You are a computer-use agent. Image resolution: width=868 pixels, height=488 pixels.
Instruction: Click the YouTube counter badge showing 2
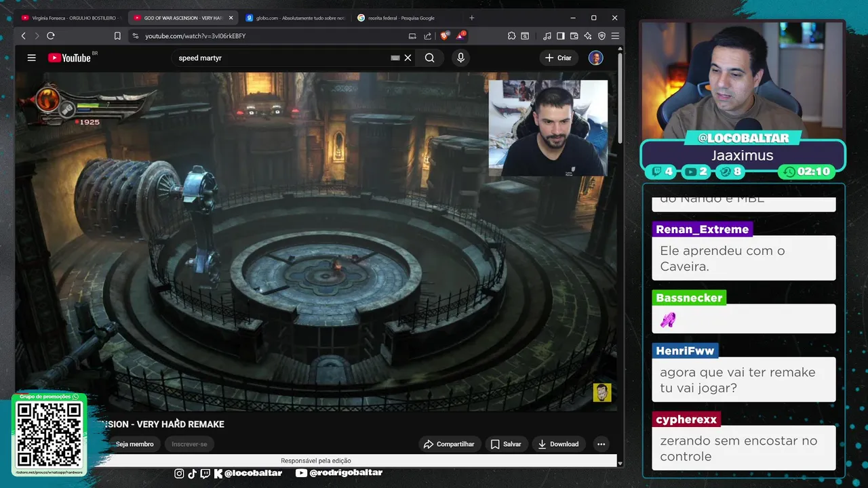[x=697, y=171]
